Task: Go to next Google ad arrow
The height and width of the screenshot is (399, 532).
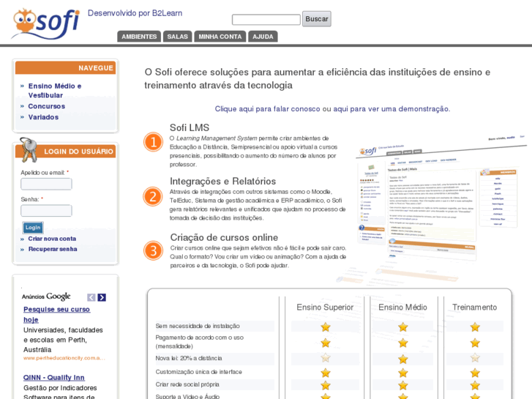Action: [x=102, y=297]
